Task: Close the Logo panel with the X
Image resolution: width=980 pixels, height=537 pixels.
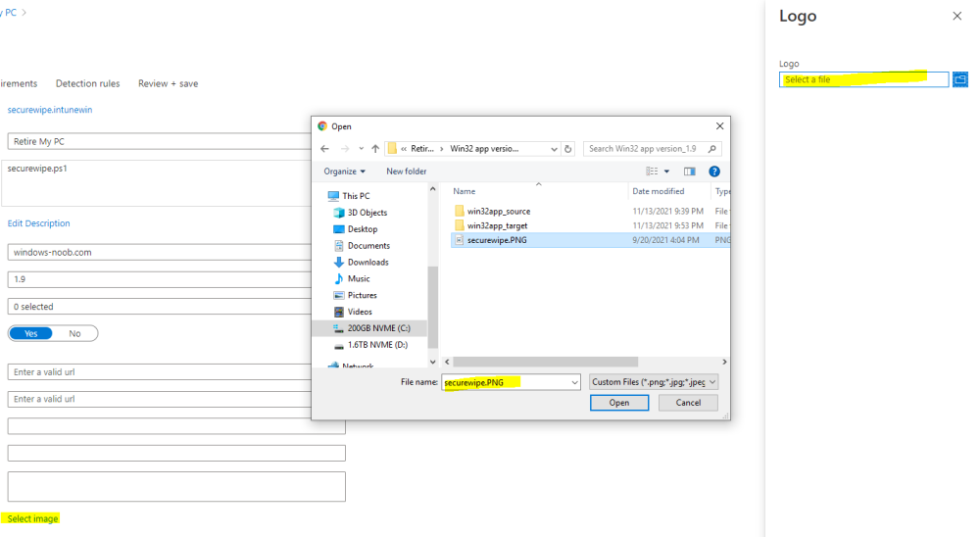Action: (956, 17)
